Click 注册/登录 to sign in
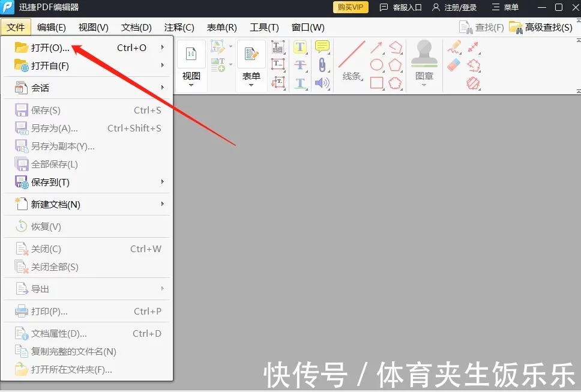This screenshot has width=581, height=392. click(x=454, y=7)
